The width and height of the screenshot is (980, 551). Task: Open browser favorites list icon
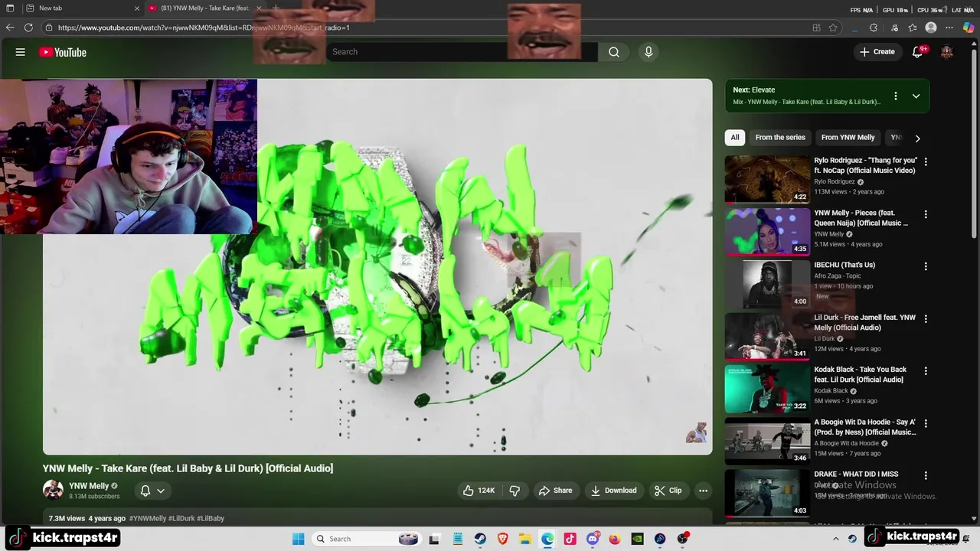point(913,28)
